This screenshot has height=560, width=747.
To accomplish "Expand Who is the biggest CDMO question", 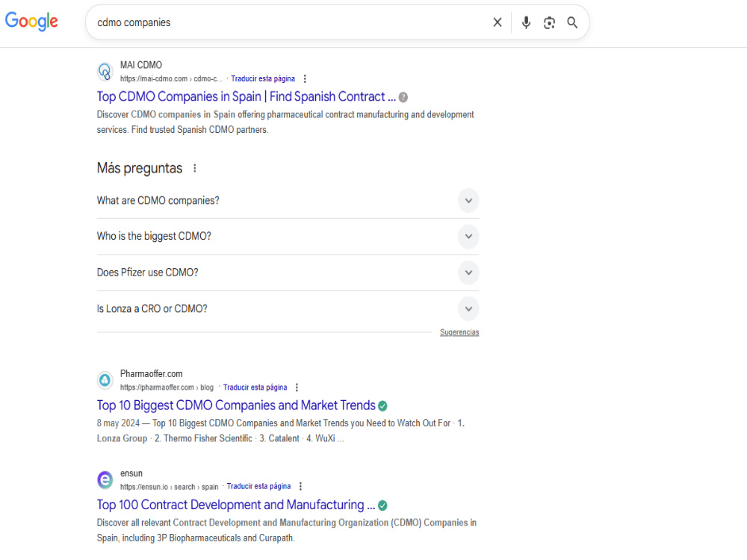I will click(x=469, y=237).
